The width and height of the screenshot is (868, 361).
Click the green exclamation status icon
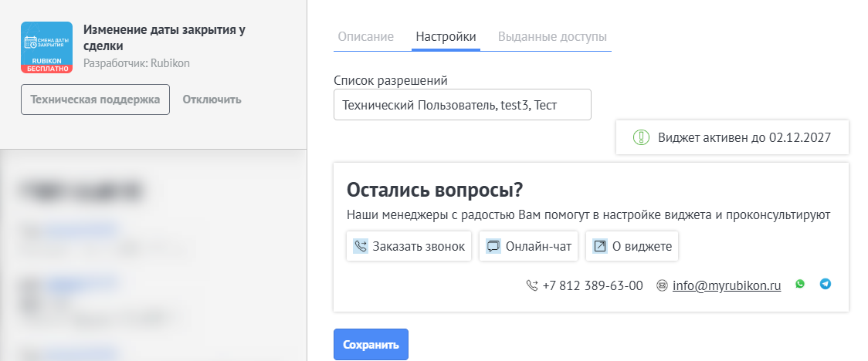click(641, 137)
